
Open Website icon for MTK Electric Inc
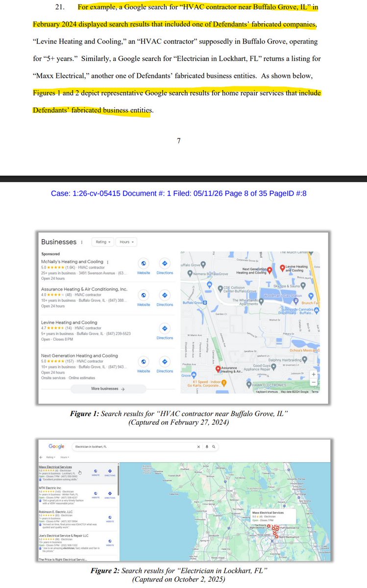tap(97, 493)
